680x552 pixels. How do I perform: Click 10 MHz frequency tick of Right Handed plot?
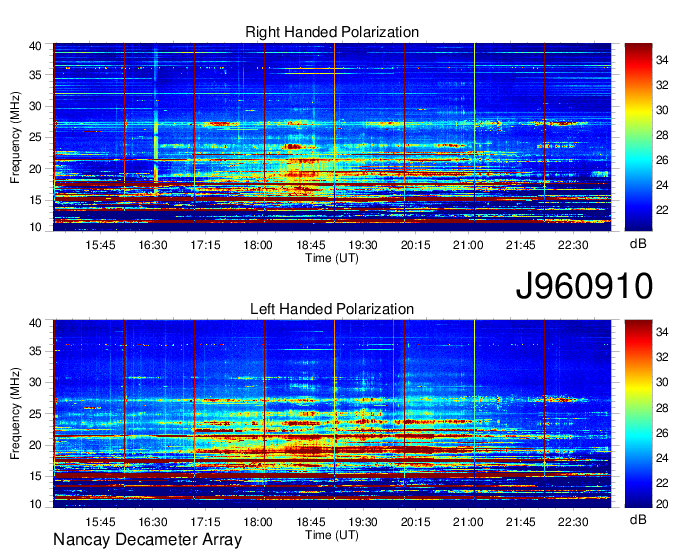35,227
